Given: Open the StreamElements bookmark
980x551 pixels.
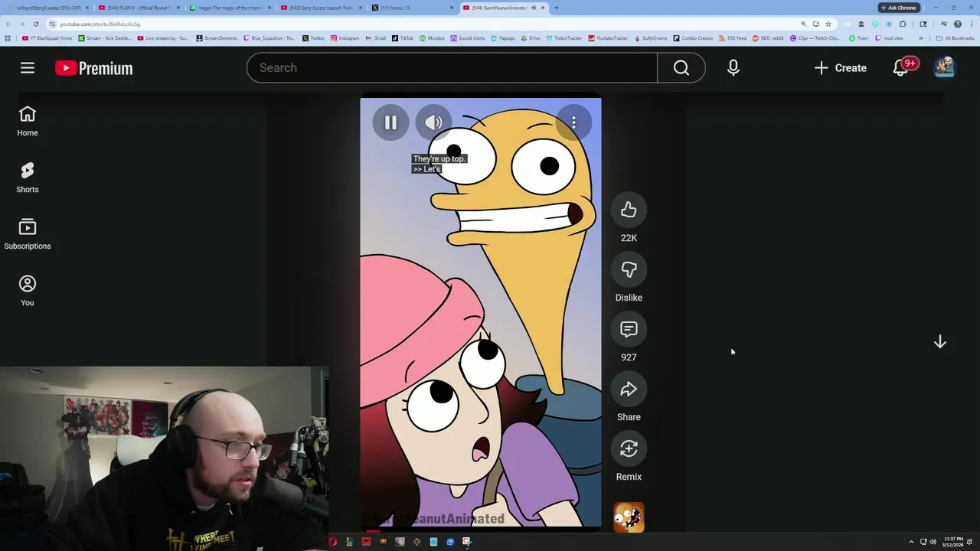Looking at the screenshot, I should coord(217,38).
